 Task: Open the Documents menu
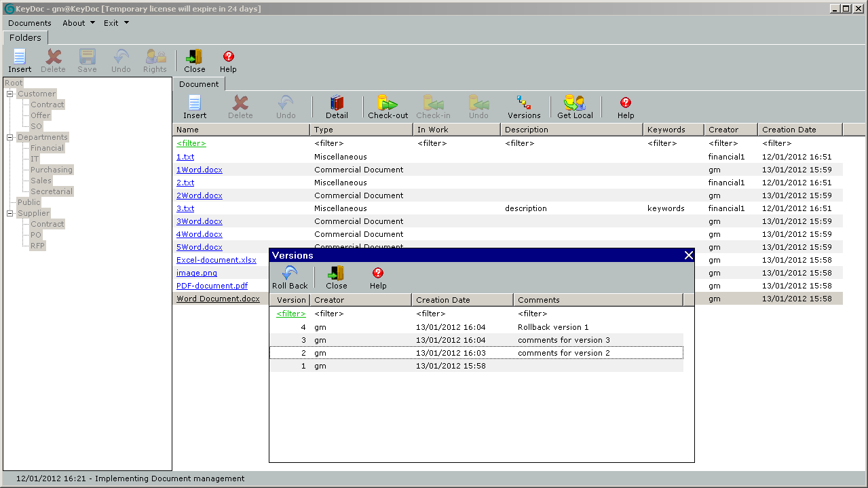coord(30,23)
